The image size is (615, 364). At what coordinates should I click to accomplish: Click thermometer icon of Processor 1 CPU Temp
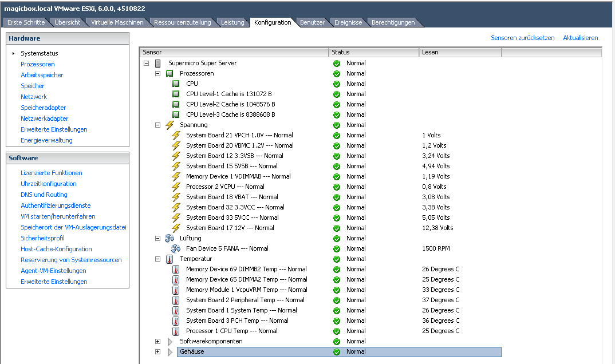pyautogui.click(x=176, y=331)
